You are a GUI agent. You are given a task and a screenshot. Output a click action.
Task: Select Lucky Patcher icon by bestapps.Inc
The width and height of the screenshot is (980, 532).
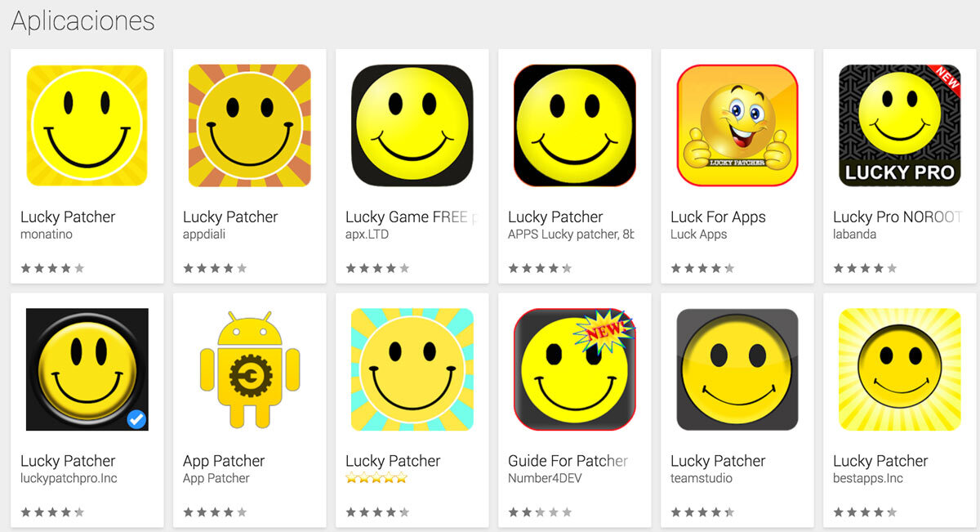click(x=900, y=369)
